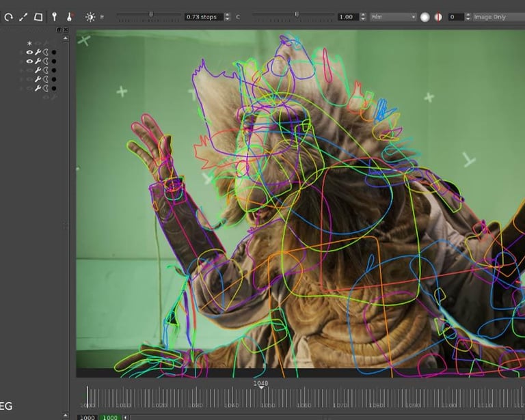Toggle the eye visibility on the first layer

29,52
